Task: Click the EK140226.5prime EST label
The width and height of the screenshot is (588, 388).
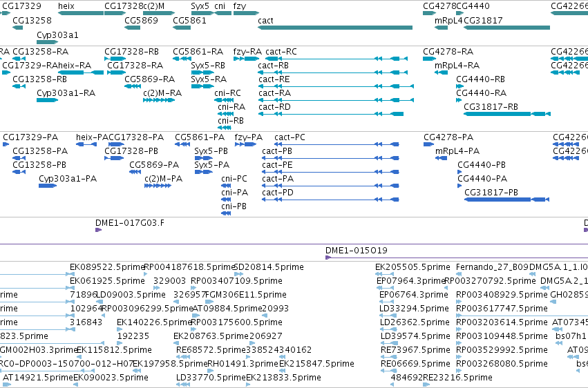Action: [x=155, y=322]
